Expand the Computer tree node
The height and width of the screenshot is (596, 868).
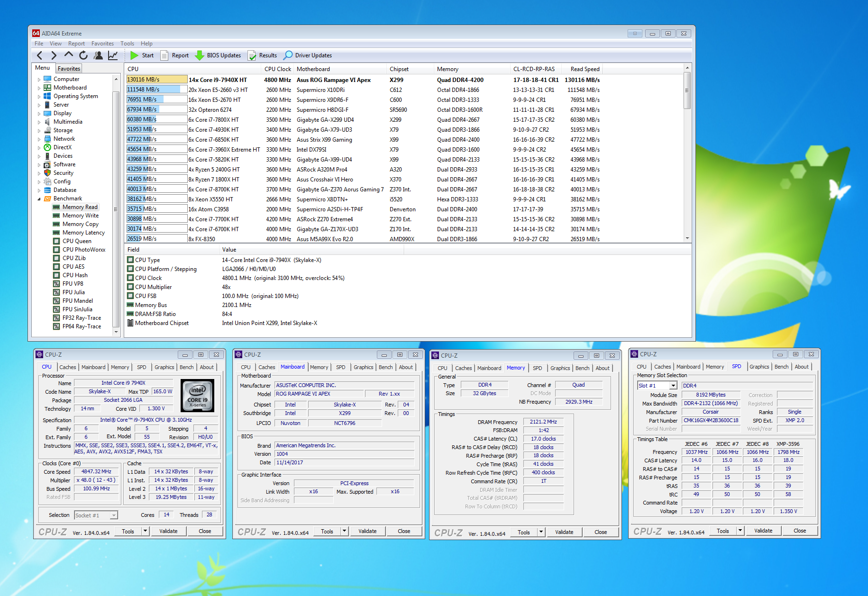(x=39, y=80)
